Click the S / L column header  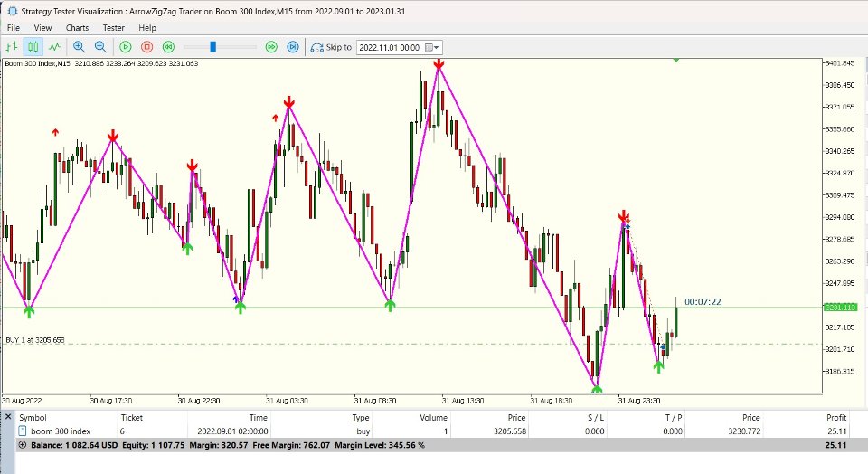[x=596, y=418]
